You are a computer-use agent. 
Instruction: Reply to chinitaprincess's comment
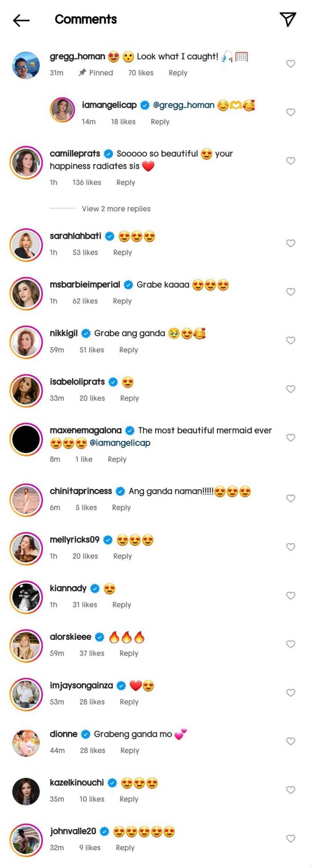click(121, 507)
